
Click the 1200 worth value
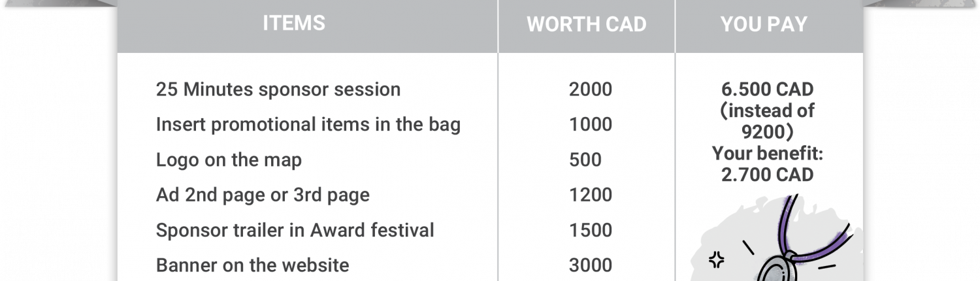[590, 195]
